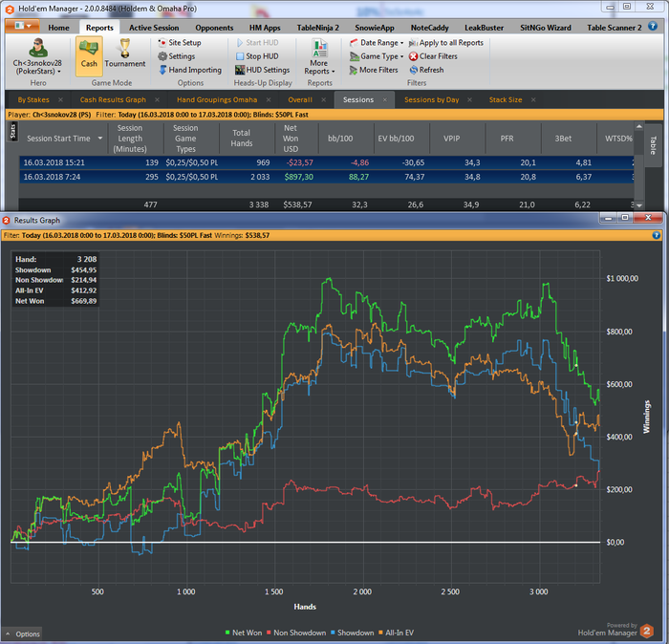The image size is (669, 644).
Task: Click Apply to all Reports
Action: pos(446,43)
